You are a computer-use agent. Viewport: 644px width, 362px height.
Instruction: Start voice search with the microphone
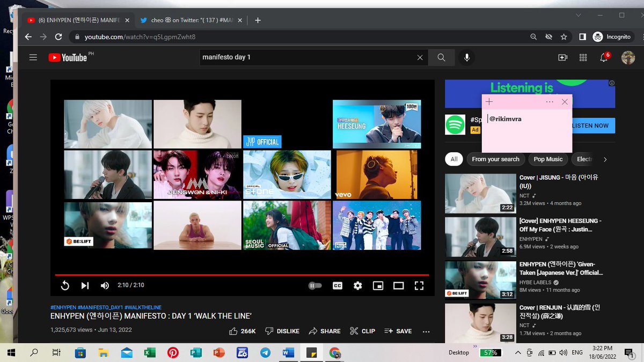point(467,57)
